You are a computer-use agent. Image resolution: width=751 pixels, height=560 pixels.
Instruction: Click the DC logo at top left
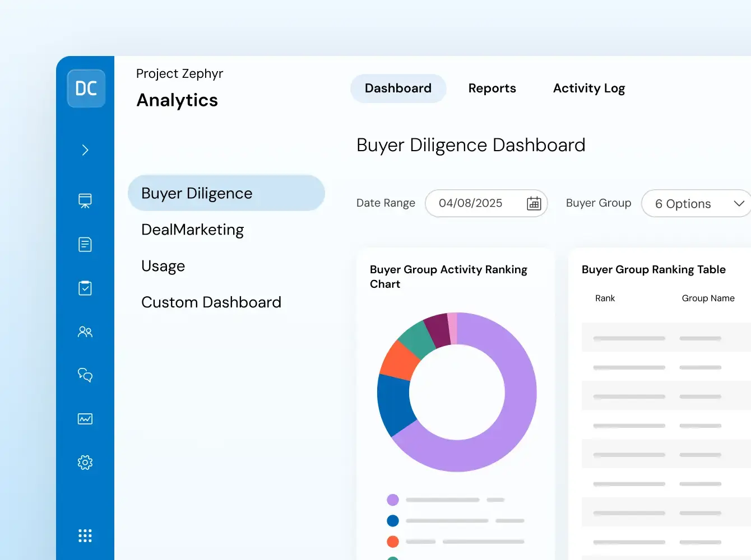(85, 88)
